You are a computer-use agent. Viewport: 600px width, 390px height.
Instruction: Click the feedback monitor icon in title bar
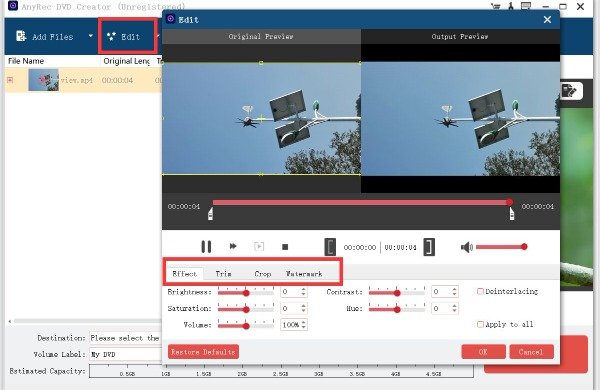pyautogui.click(x=526, y=6)
